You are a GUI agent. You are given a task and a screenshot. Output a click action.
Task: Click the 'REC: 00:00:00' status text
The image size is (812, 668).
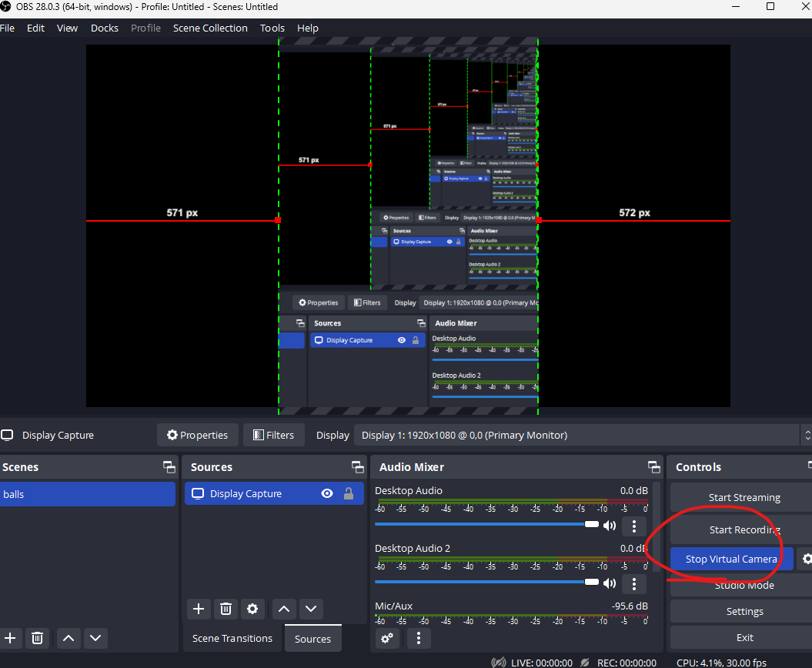coord(627,663)
